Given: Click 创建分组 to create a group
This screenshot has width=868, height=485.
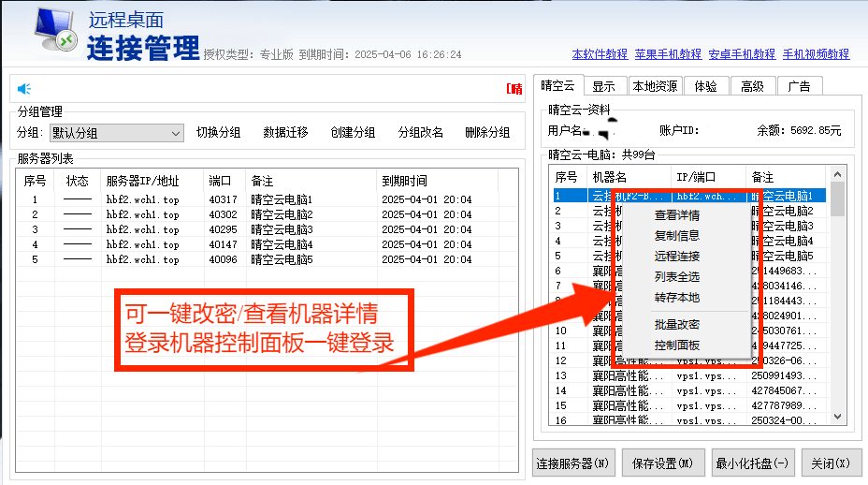Looking at the screenshot, I should (x=353, y=133).
